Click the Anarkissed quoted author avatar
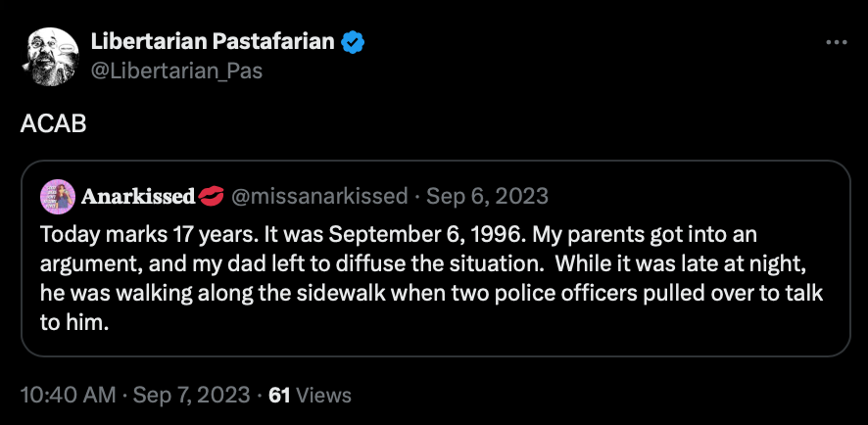 tap(55, 196)
